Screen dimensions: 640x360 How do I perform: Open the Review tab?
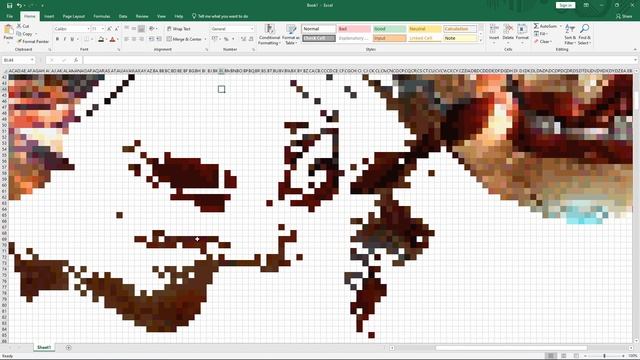click(x=142, y=16)
